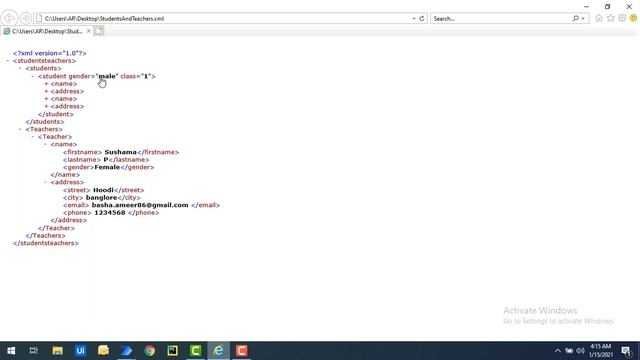
Task: Open Task View on the taskbar
Action: pos(34,351)
